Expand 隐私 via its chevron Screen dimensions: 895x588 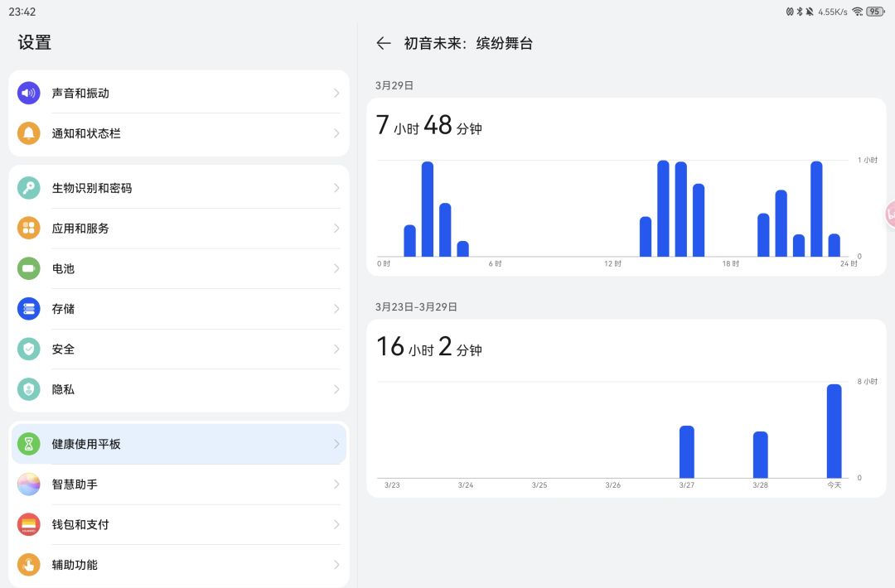[336, 389]
